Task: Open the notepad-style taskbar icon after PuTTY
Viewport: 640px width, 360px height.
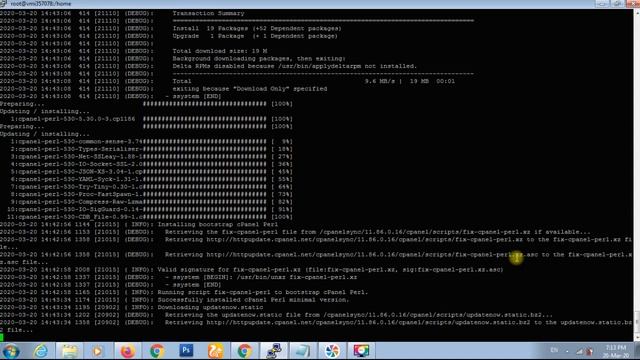Action: 302,351
